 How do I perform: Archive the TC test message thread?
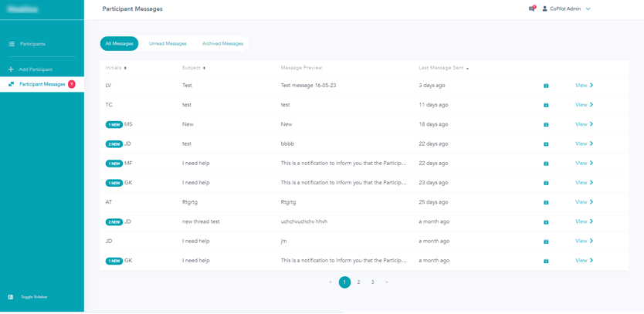pyautogui.click(x=546, y=105)
